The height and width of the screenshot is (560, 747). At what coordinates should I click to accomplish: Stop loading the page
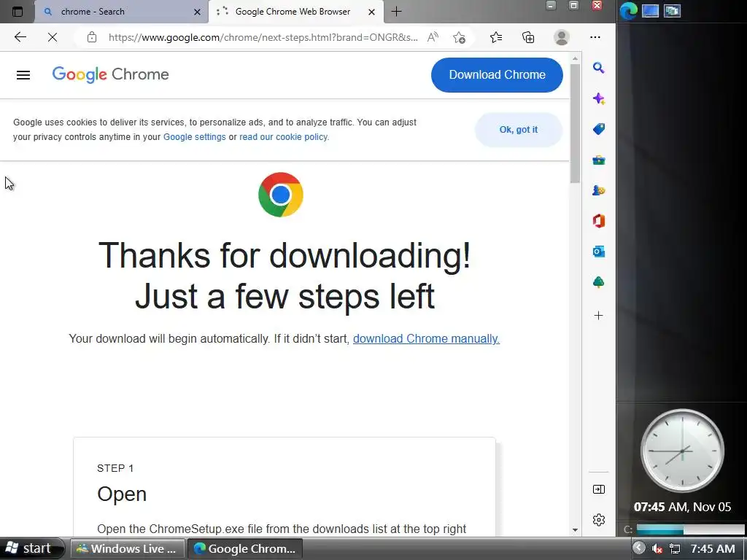click(x=53, y=37)
